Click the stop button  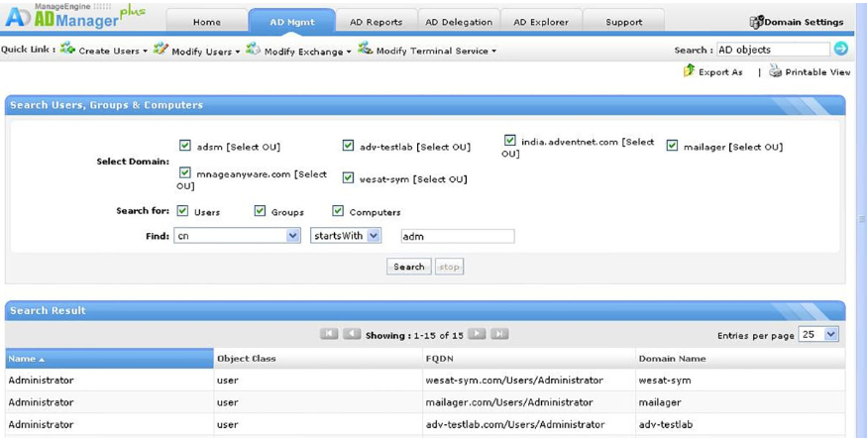coord(449,267)
